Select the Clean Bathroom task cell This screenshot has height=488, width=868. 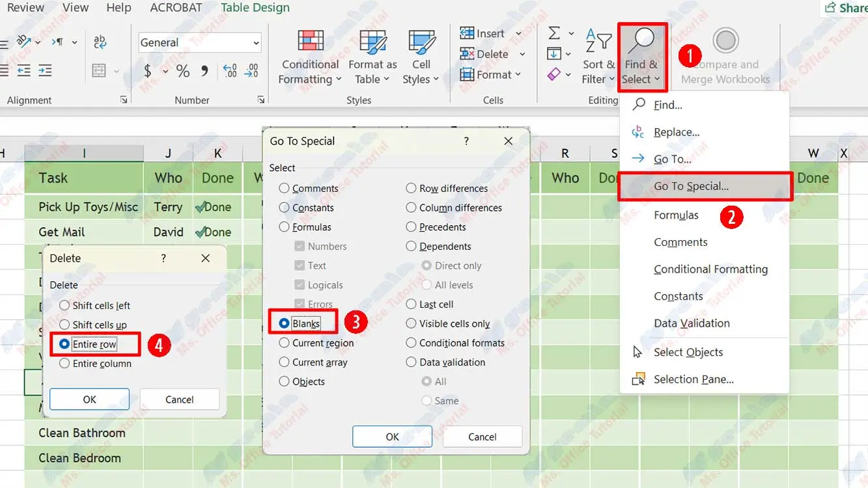tap(83, 433)
